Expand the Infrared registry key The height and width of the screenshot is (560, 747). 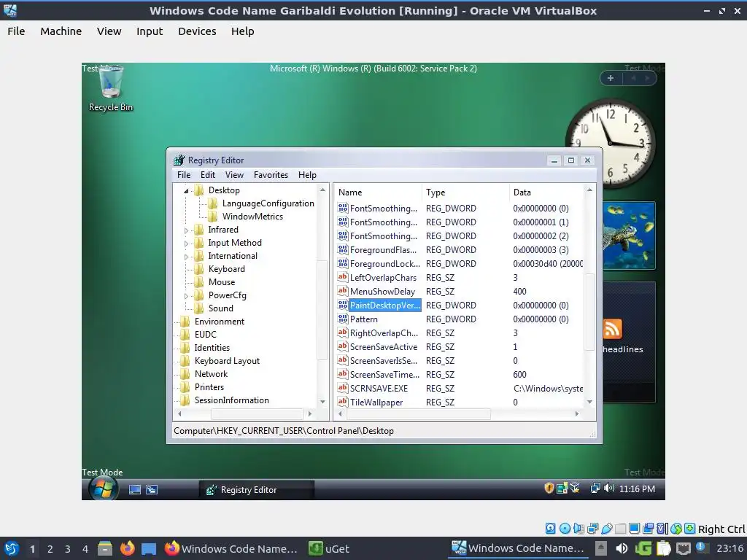point(186,230)
